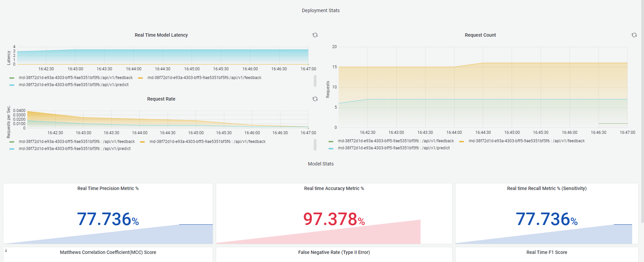
Task: Click cyan predict swatch in Request Count legend
Action: point(331,149)
